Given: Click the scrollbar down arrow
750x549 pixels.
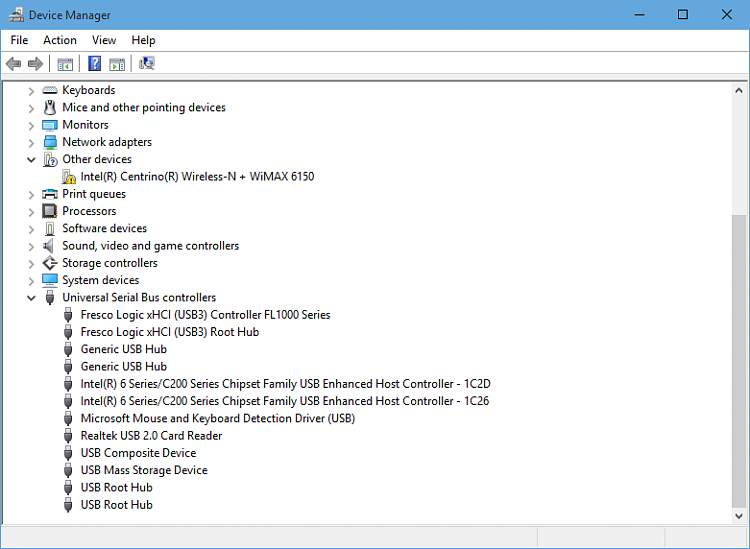Looking at the screenshot, I should (739, 516).
